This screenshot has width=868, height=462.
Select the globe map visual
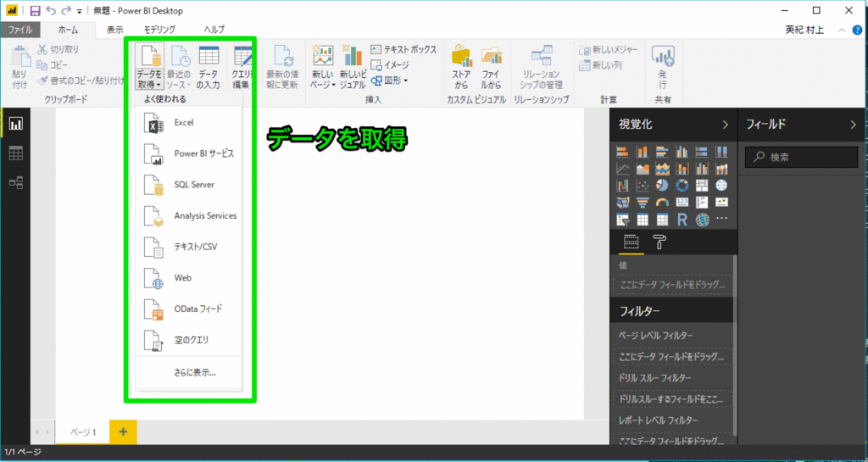(721, 186)
